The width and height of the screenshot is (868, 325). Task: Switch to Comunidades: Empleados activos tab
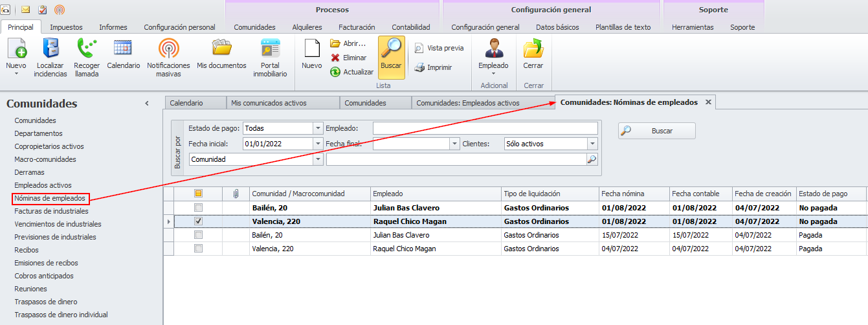467,103
